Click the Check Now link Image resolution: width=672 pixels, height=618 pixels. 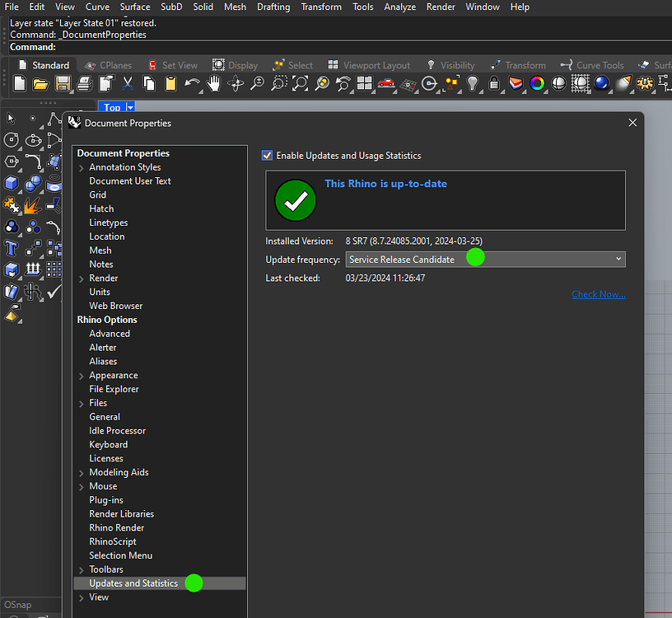tap(599, 294)
